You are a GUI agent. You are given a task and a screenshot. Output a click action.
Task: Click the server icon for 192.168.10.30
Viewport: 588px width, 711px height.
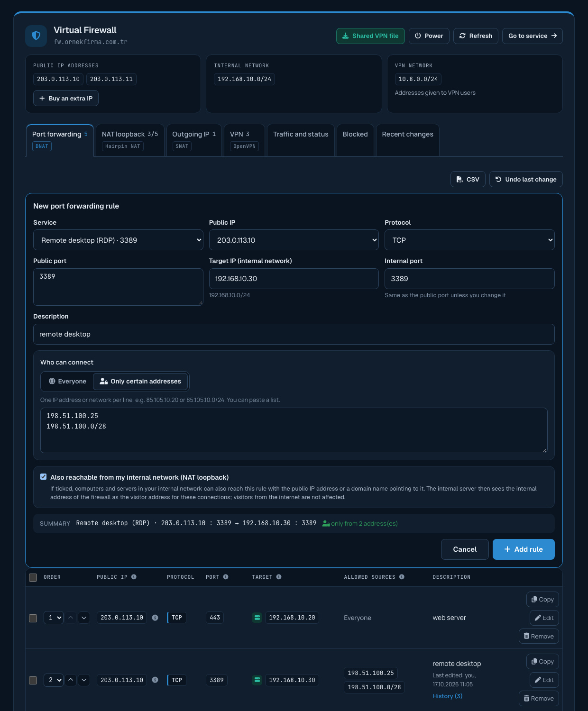click(x=257, y=680)
